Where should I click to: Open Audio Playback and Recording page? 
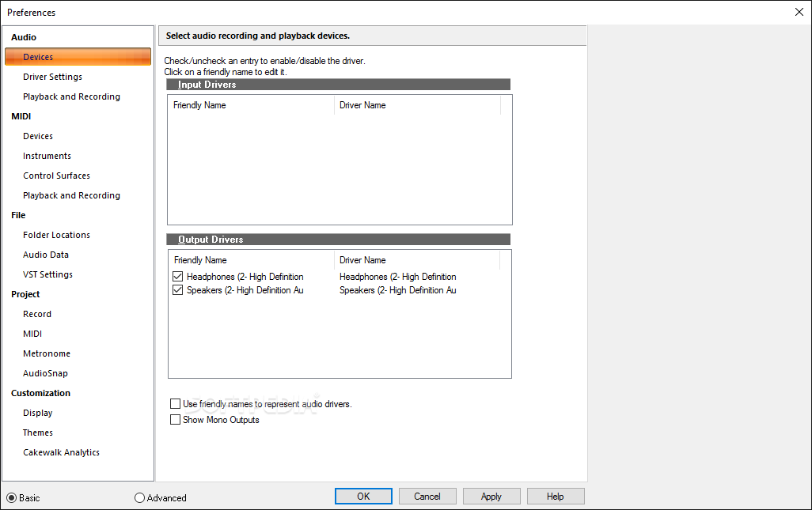click(x=71, y=96)
